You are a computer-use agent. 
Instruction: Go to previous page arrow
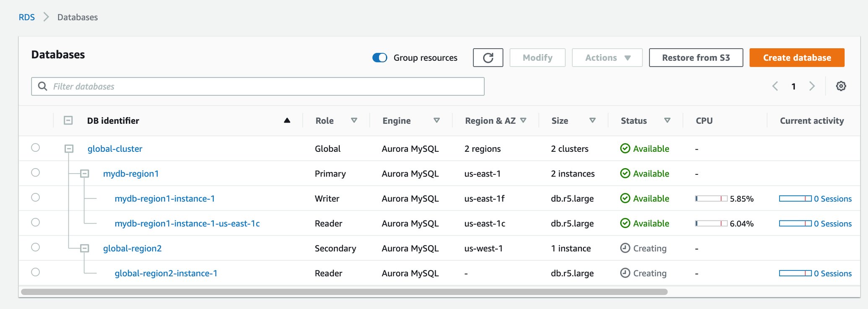click(775, 86)
